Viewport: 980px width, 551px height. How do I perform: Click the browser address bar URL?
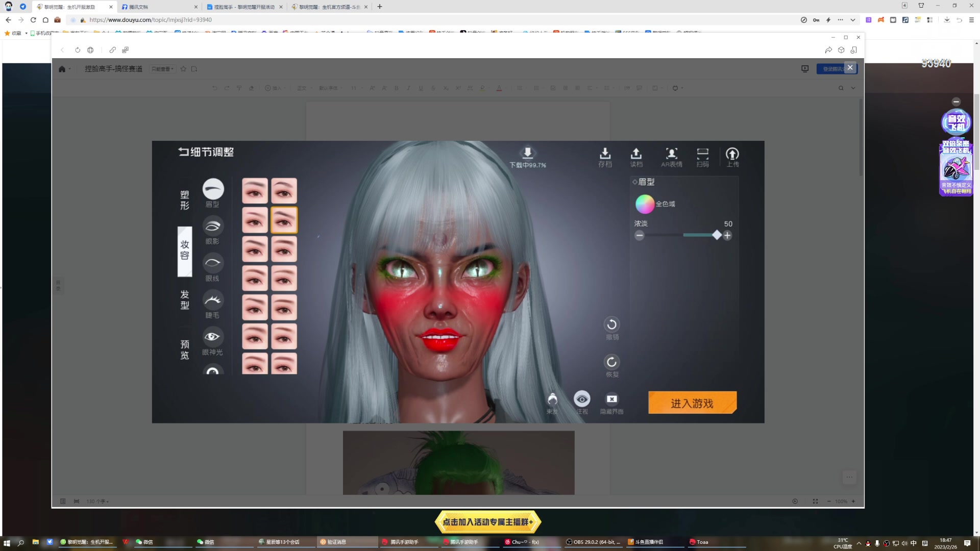click(x=150, y=20)
